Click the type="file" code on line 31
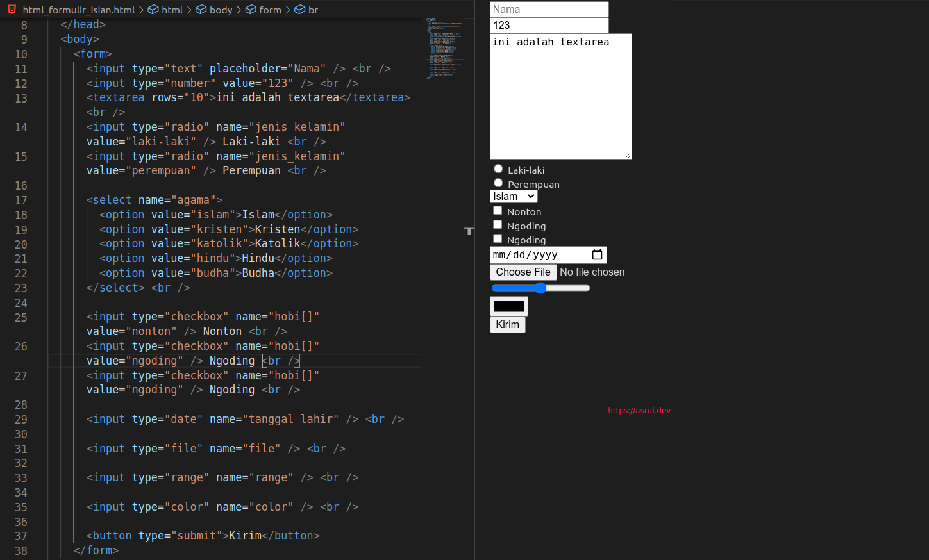Image resolution: width=929 pixels, height=560 pixels. pos(167,449)
